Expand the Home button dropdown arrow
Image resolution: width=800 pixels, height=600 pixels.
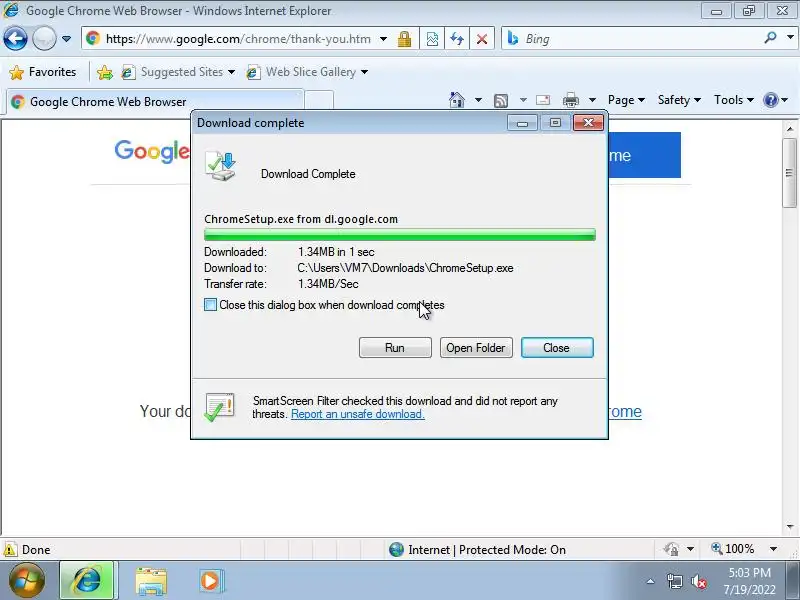pos(478,100)
